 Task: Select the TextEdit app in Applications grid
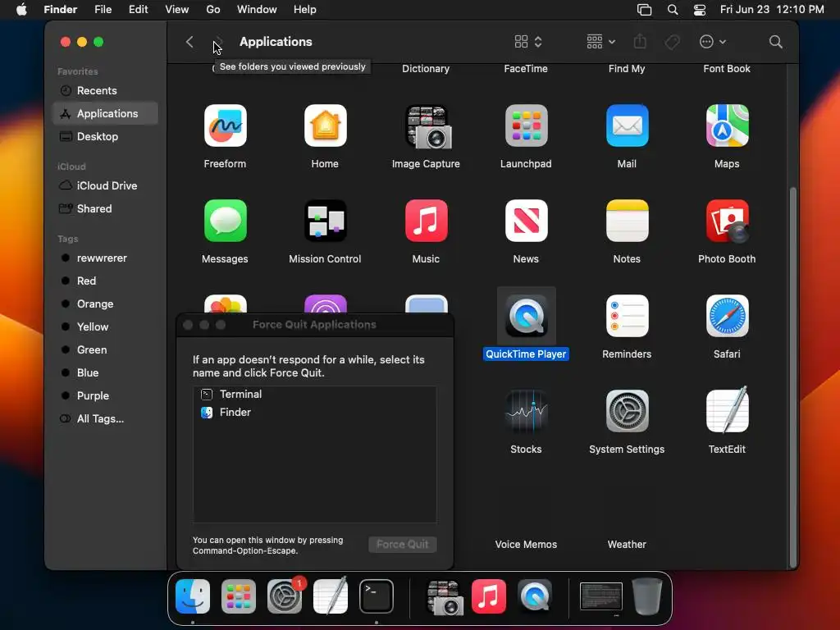point(727,410)
